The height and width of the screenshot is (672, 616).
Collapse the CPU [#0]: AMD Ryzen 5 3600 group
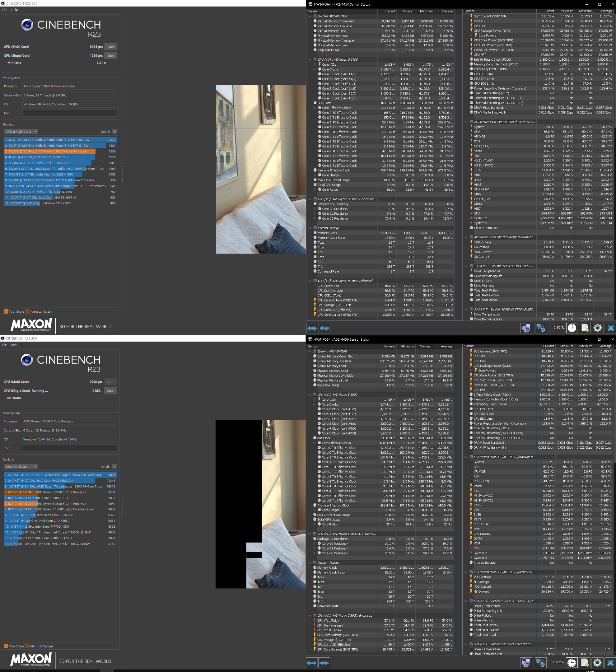[310, 59]
